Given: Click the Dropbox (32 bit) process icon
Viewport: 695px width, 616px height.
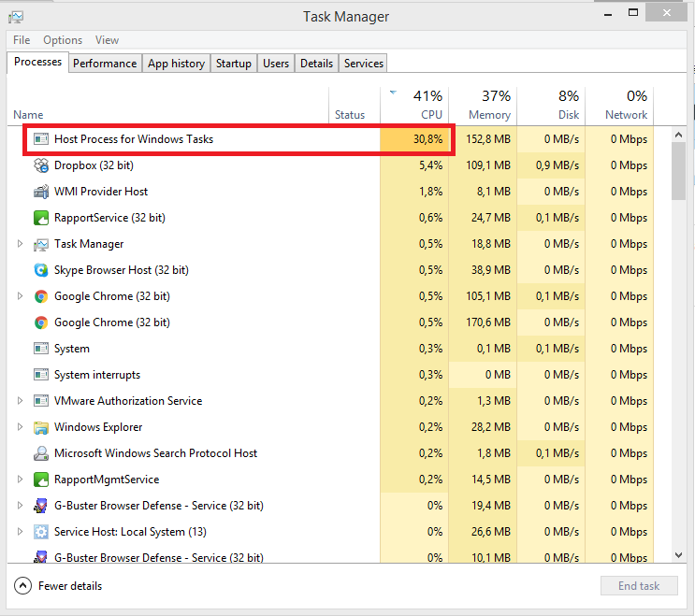Looking at the screenshot, I should [41, 165].
